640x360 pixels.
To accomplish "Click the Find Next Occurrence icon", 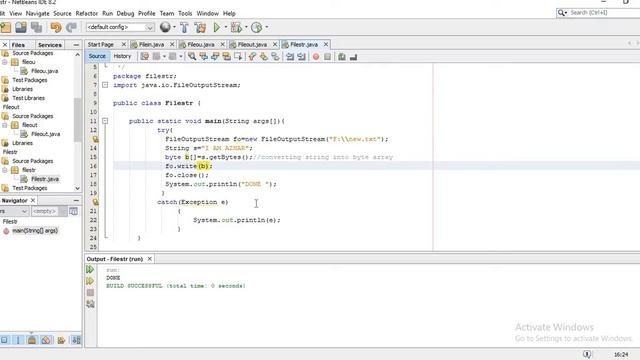I will [215, 57].
